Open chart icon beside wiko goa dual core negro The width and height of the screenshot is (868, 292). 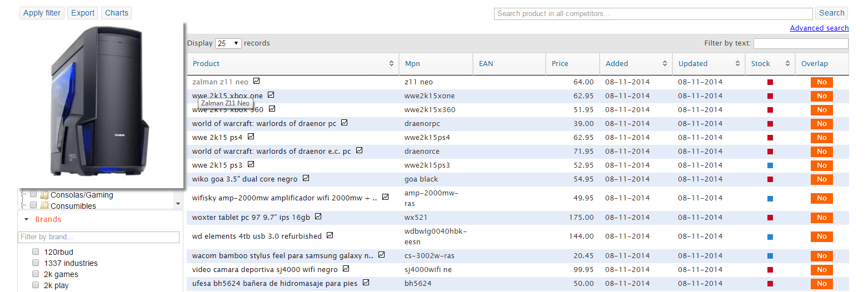pyautogui.click(x=306, y=178)
